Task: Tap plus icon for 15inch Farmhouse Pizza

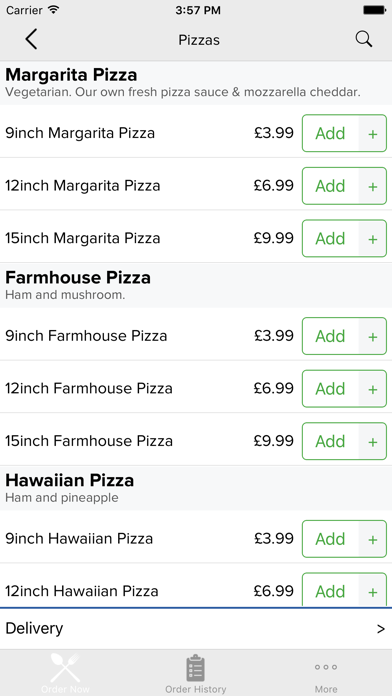Action: pos(373,441)
